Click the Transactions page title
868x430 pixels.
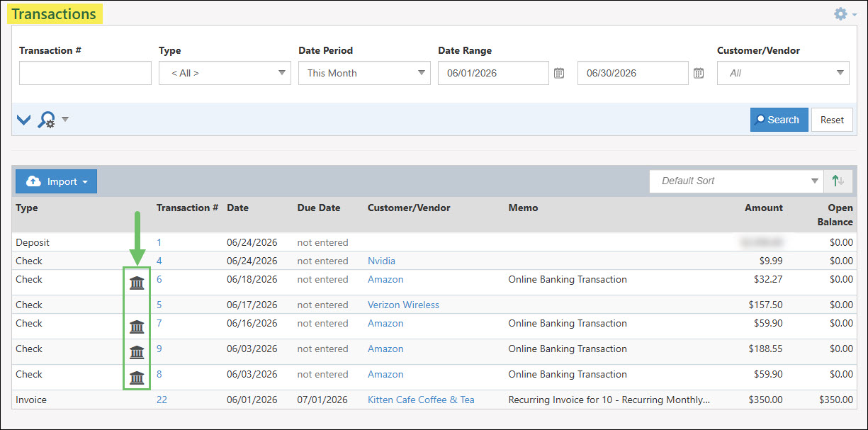[x=54, y=14]
